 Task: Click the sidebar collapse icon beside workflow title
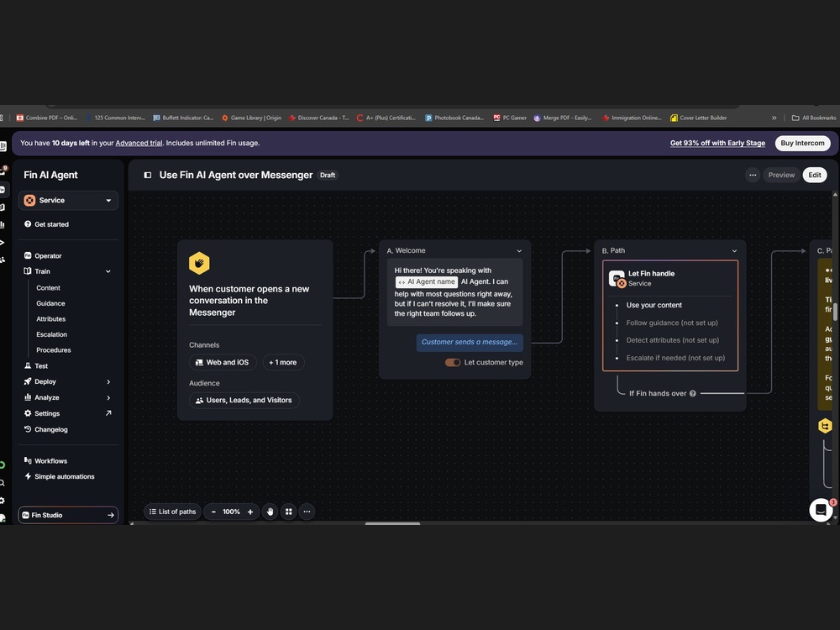tap(148, 176)
